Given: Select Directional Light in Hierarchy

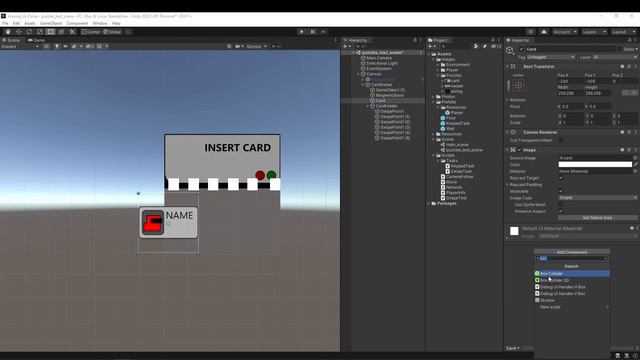Looking at the screenshot, I should (381, 63).
